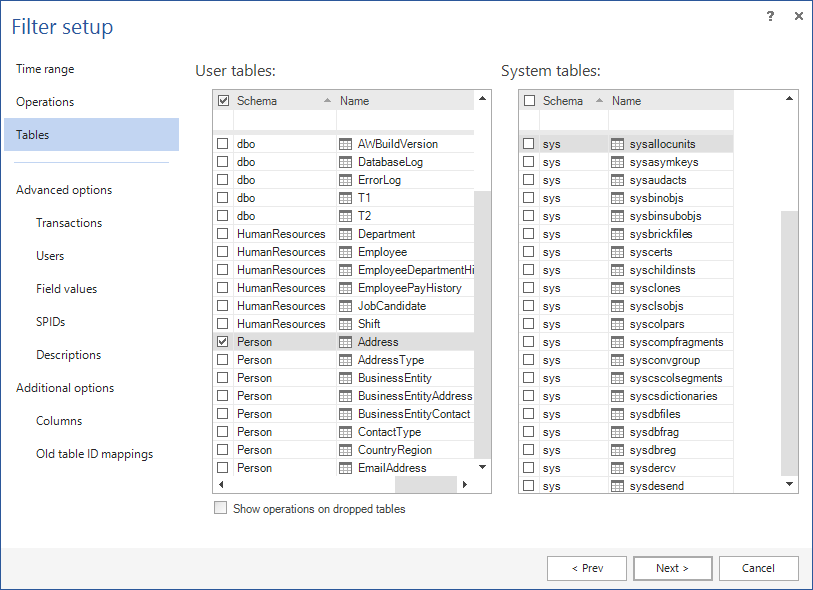Open the Time range section

45,69
